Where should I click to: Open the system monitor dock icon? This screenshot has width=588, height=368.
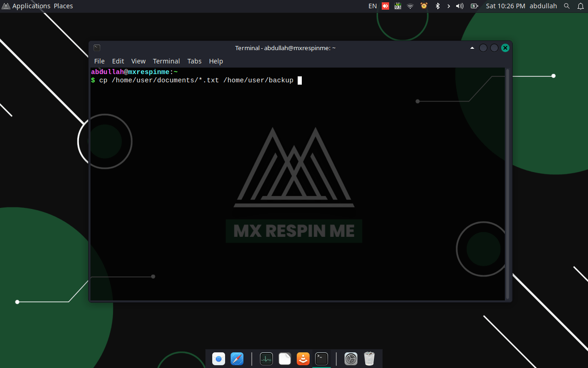click(266, 359)
